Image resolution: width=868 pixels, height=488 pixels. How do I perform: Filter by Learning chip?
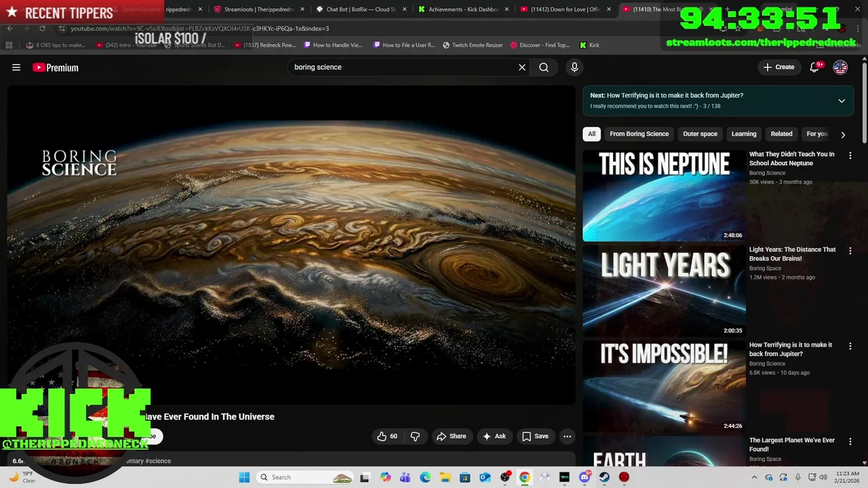coord(743,134)
